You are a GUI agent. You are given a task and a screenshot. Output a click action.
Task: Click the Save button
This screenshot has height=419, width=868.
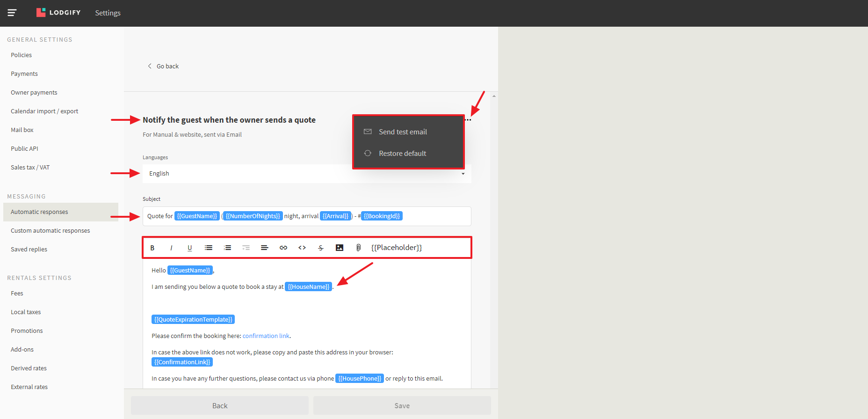(x=402, y=405)
